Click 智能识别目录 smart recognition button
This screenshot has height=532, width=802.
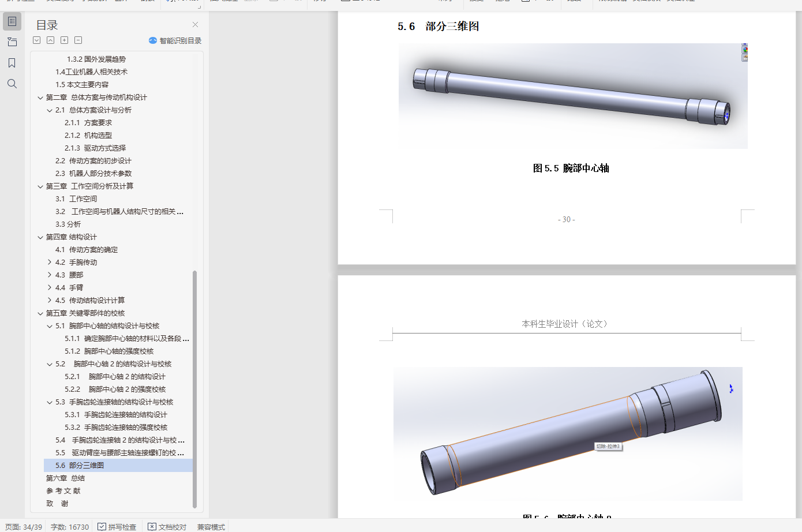175,40
